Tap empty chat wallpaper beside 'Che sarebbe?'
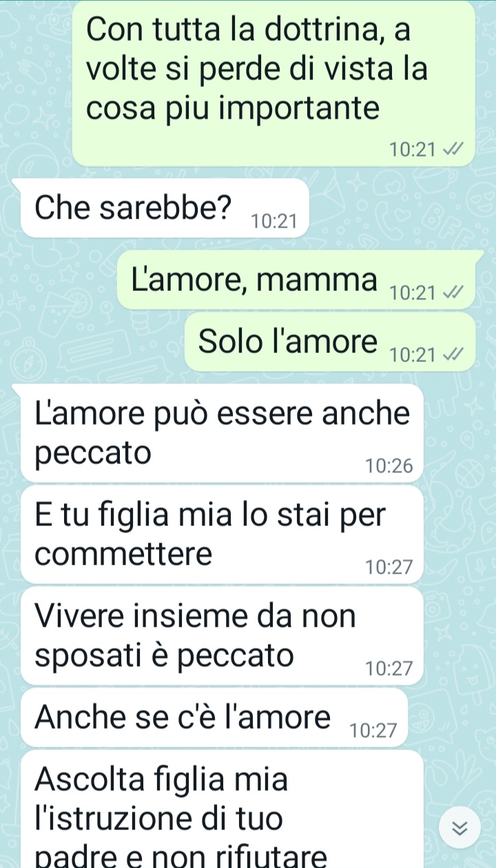This screenshot has height=868, width=496. pos(400,208)
